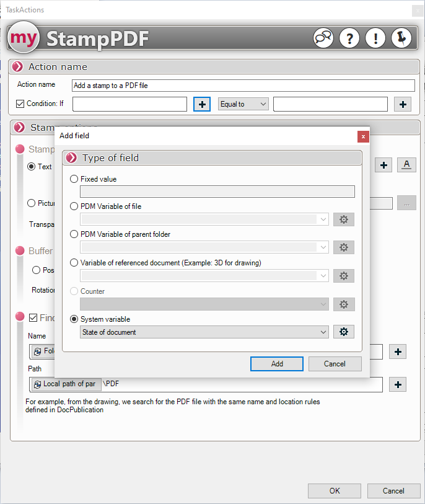Click the Action name text field

(243, 86)
